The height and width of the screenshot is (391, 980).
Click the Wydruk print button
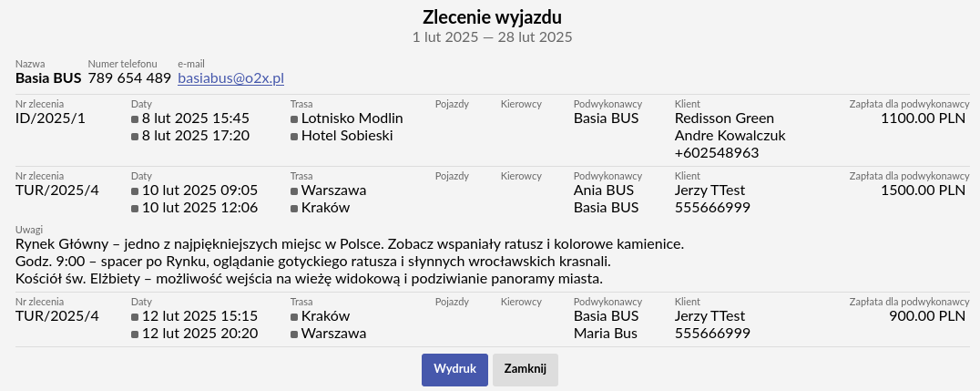(x=454, y=370)
